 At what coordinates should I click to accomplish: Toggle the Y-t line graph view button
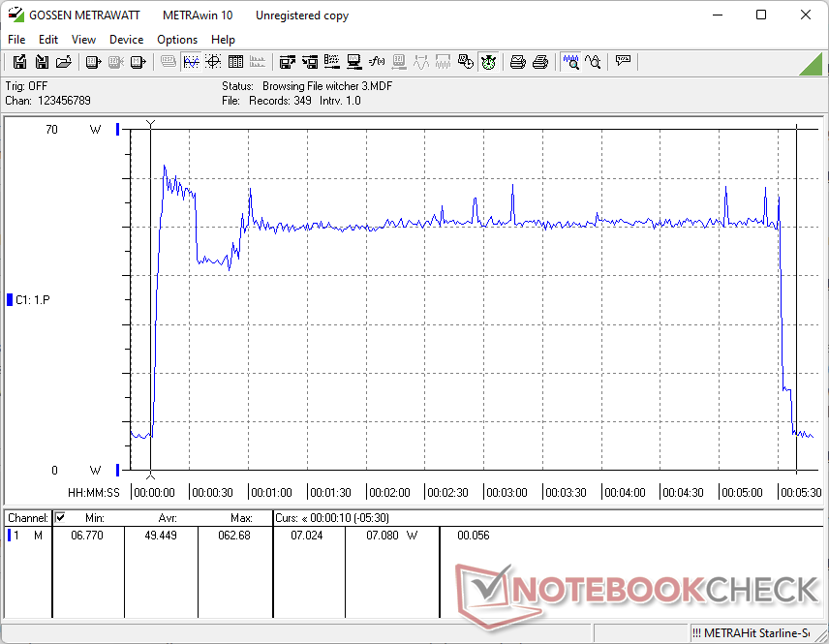click(x=191, y=62)
